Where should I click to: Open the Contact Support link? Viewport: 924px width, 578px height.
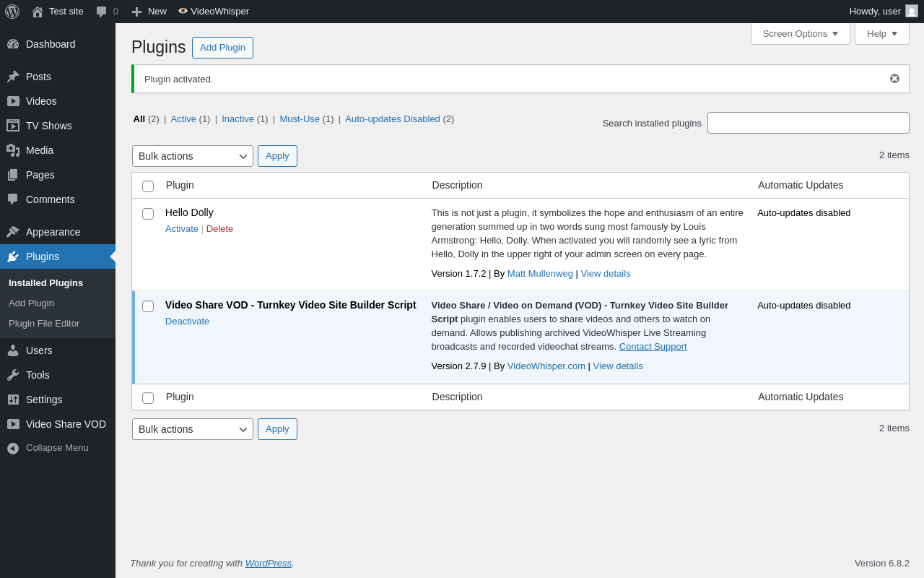[x=653, y=347]
